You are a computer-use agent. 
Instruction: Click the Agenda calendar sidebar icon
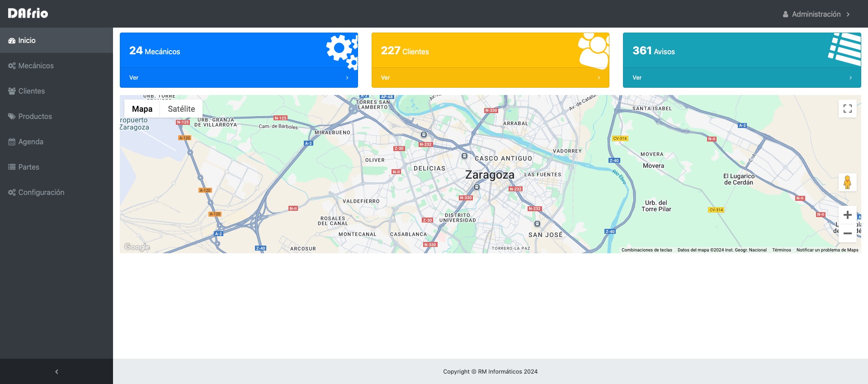[x=12, y=142]
